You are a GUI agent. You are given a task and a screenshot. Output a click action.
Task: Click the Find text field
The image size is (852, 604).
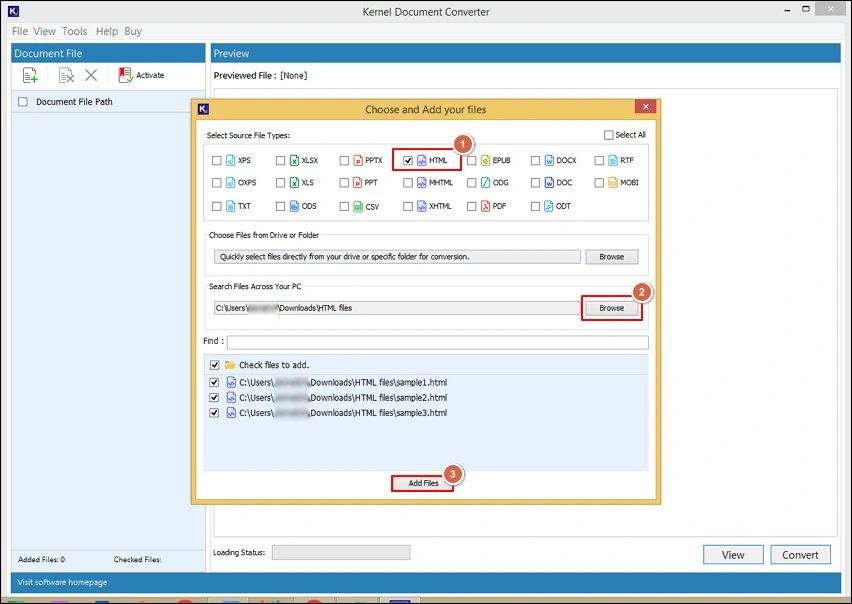(437, 342)
